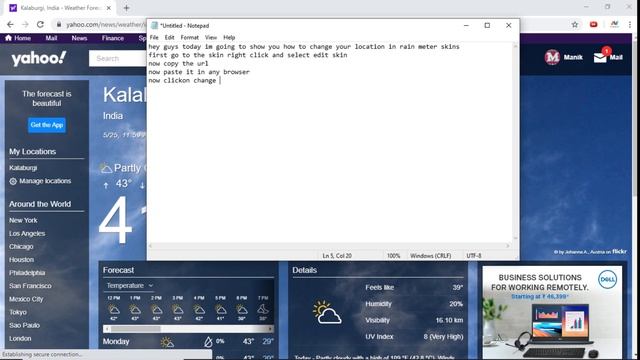Minimize the Notepad window
The height and width of the screenshot is (360, 640).
pos(466,25)
